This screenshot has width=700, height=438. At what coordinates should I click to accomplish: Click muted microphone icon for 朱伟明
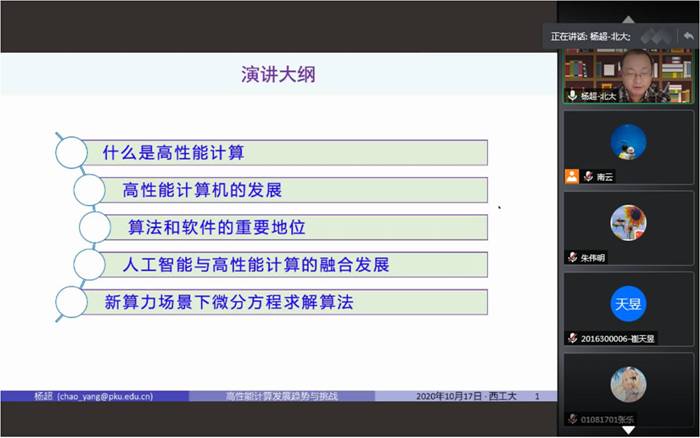tap(573, 257)
